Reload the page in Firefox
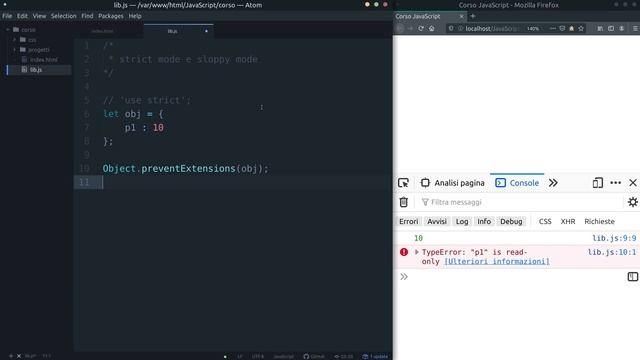Screen dimensions: 640x360 [421, 29]
